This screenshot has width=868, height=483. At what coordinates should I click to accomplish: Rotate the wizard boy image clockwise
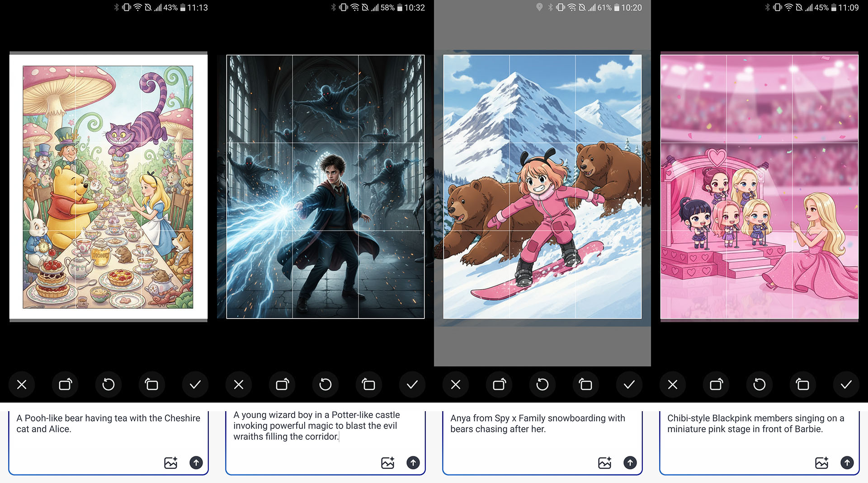tap(282, 385)
